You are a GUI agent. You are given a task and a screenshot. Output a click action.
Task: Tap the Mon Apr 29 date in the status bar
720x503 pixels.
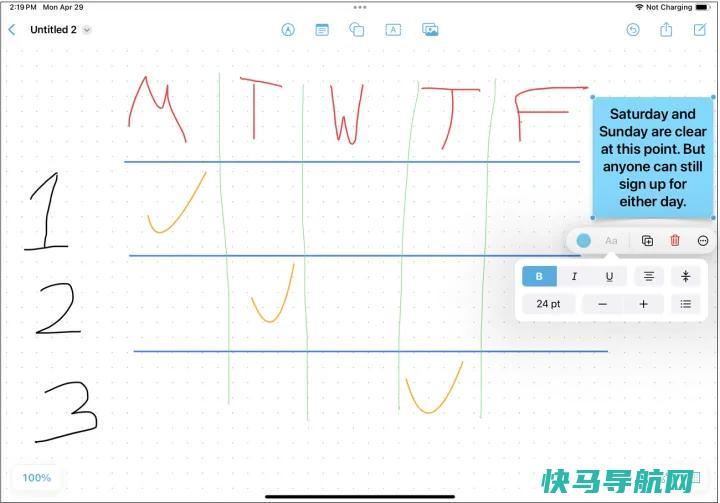point(63,7)
